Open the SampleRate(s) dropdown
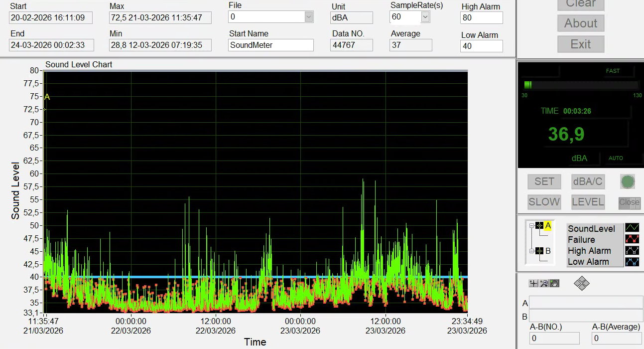644x349 pixels. pos(425,17)
